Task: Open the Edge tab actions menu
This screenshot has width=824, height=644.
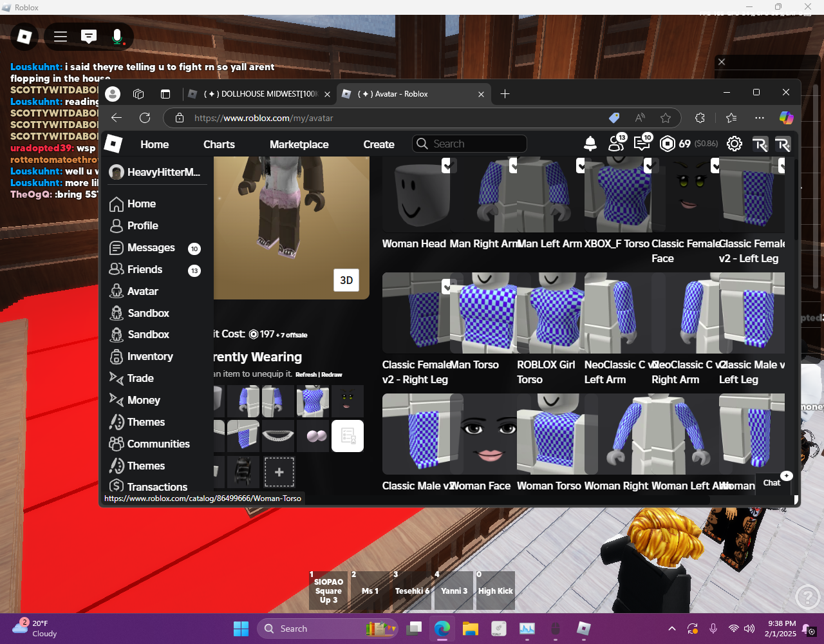Action: 165,94
